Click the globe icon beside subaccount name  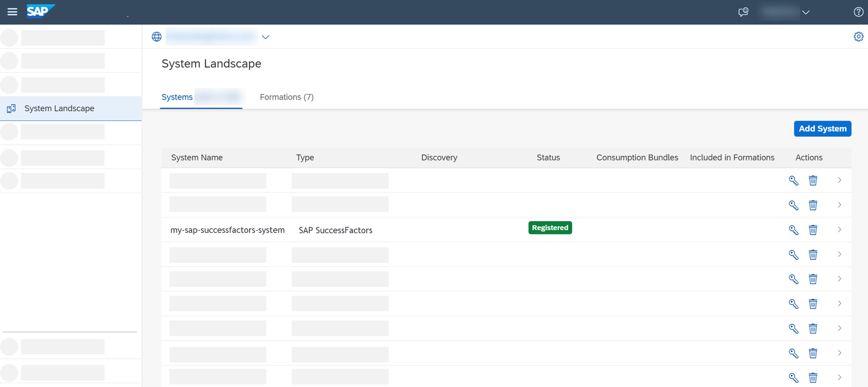157,37
